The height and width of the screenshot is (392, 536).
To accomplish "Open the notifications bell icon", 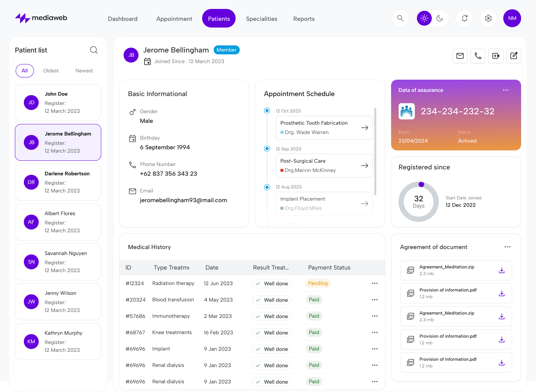I will pyautogui.click(x=465, y=18).
